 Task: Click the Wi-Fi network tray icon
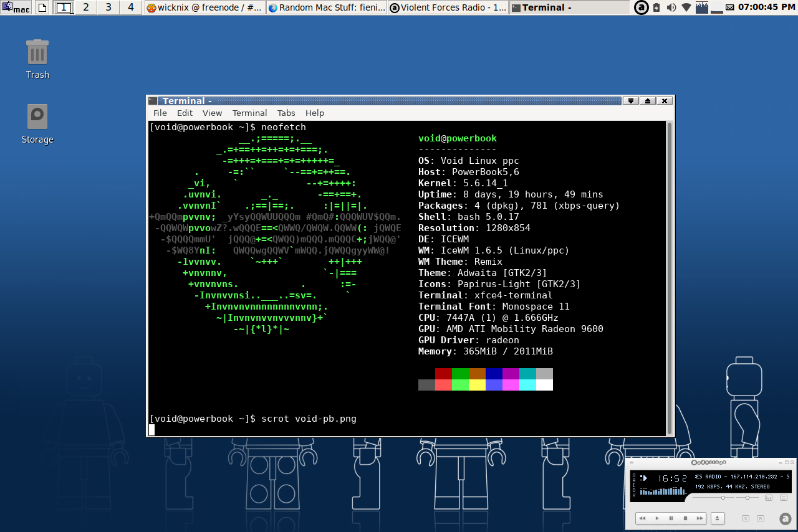(686, 7)
